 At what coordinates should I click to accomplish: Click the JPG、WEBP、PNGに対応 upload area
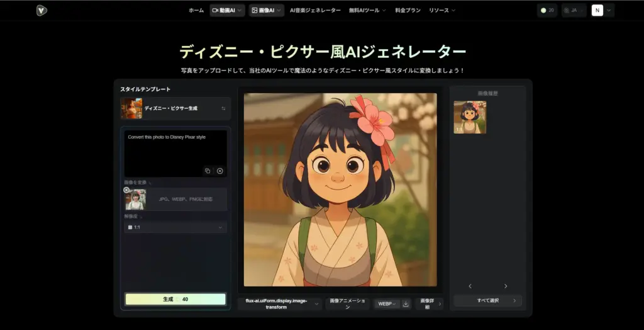tap(186, 199)
